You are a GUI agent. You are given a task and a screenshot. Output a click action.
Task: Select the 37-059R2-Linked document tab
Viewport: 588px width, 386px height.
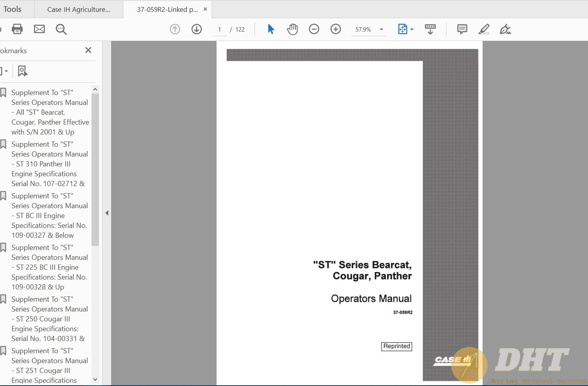tap(167, 9)
